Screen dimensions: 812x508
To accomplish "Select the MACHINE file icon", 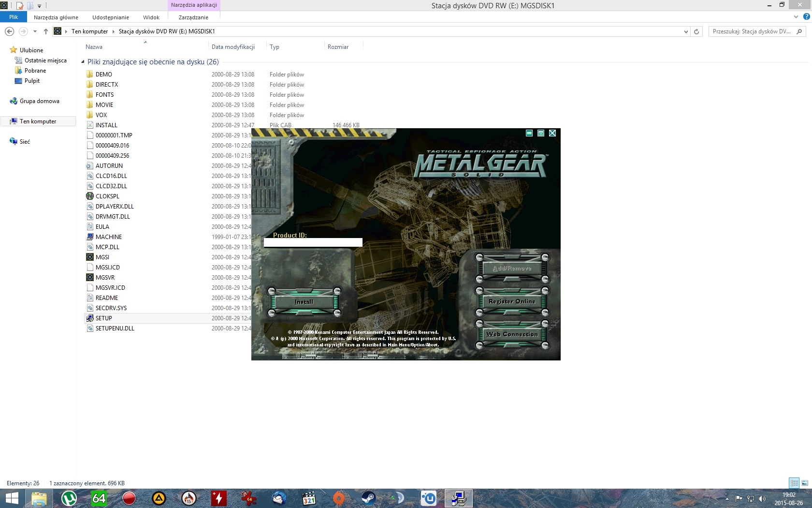I will [90, 237].
